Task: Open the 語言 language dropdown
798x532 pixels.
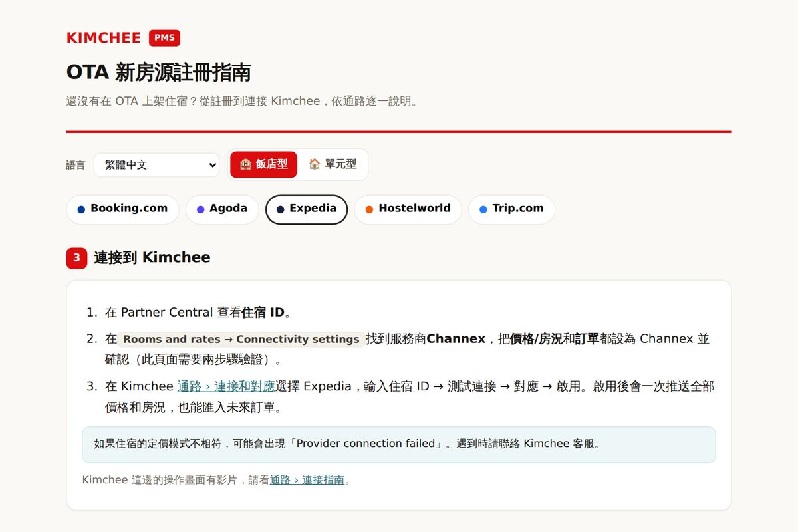Action: (x=157, y=165)
